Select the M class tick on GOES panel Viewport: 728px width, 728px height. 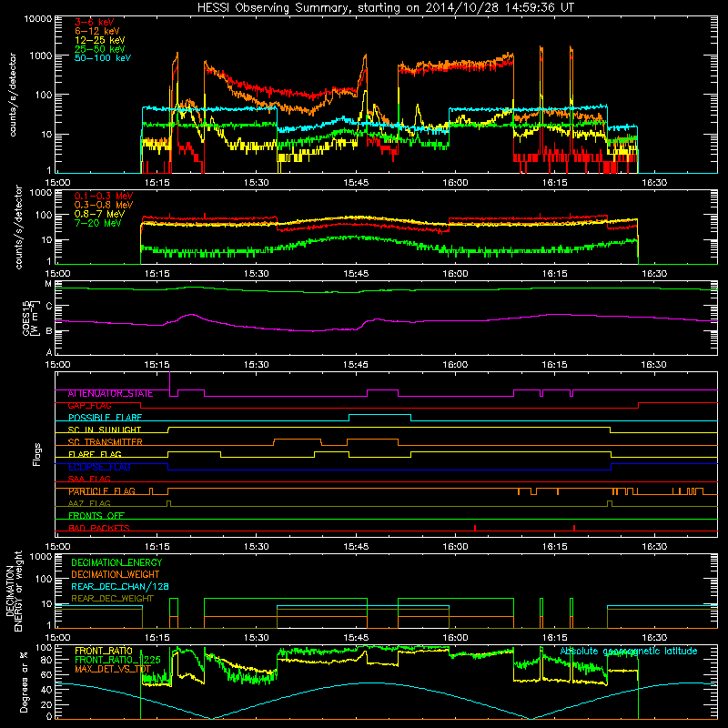[48, 284]
